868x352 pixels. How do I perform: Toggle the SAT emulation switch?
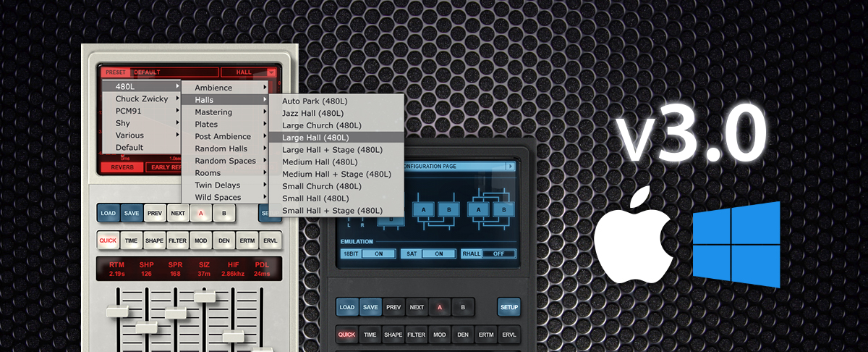point(428,253)
